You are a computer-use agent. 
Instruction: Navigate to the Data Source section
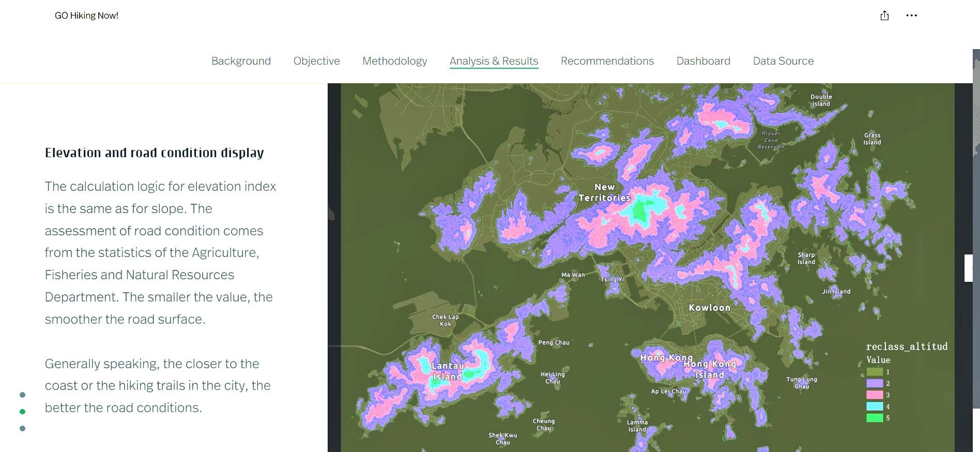tap(783, 61)
